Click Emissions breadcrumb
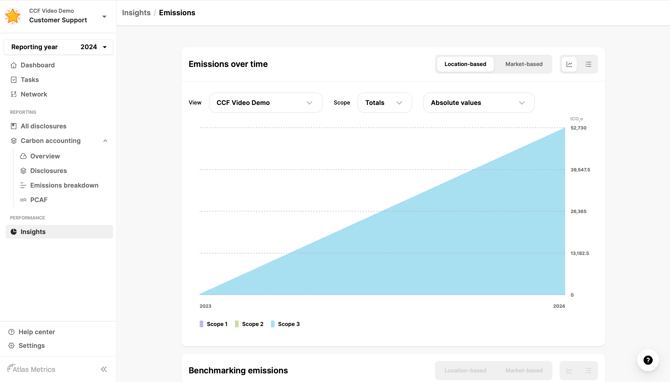The height and width of the screenshot is (382, 670). pyautogui.click(x=177, y=13)
